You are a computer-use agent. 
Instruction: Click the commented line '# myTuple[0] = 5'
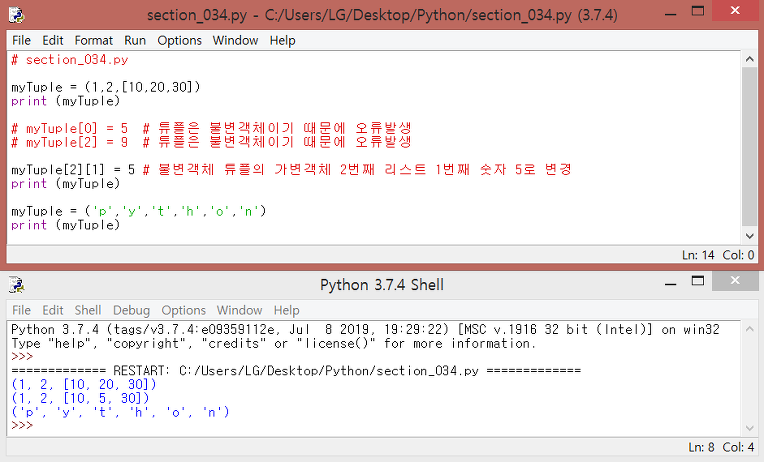[x=211, y=129]
